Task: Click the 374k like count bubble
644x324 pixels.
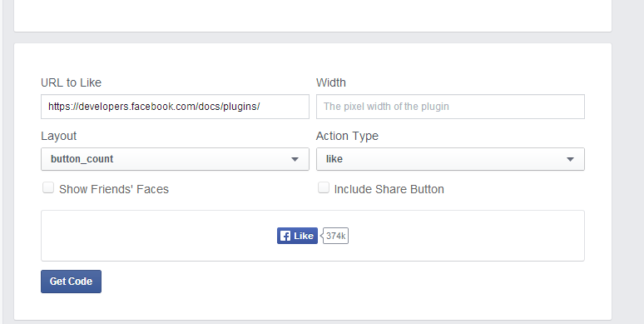Action: (x=335, y=236)
